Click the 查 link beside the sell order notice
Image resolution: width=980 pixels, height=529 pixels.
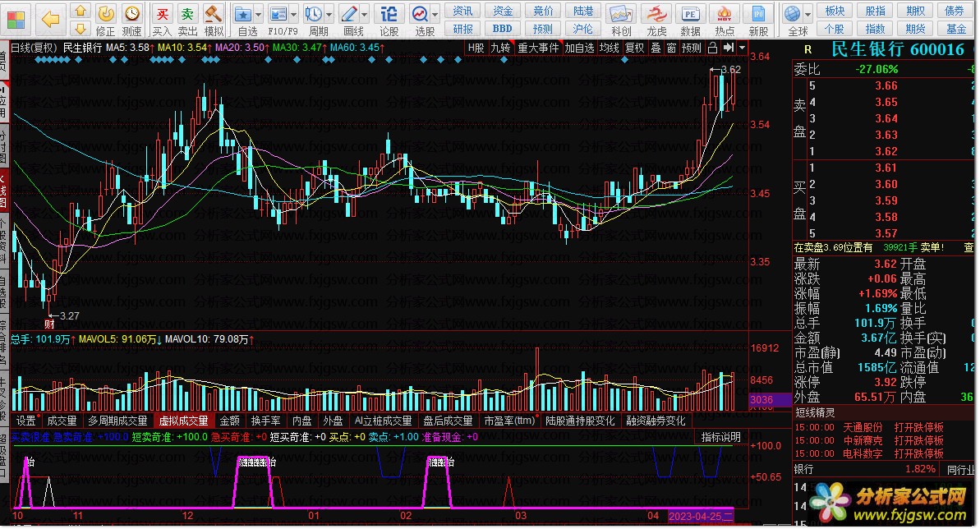[968, 247]
